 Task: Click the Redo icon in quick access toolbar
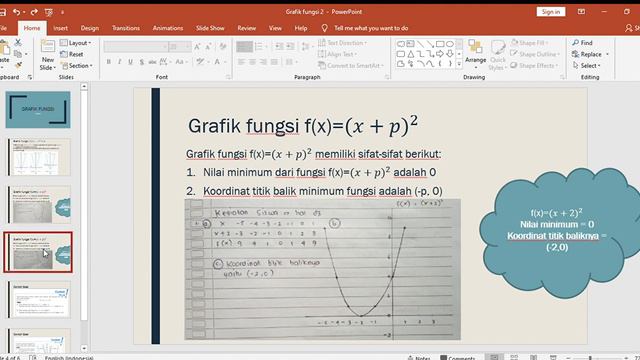34,12
